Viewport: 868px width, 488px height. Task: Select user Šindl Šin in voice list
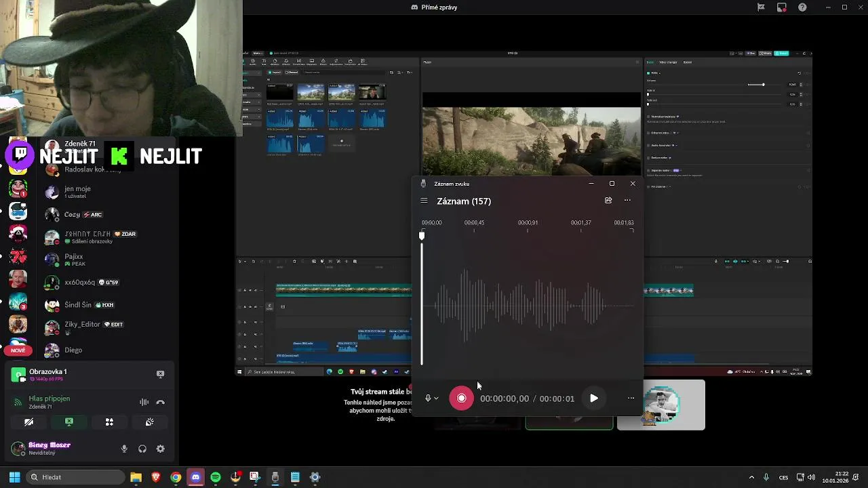[x=79, y=305]
